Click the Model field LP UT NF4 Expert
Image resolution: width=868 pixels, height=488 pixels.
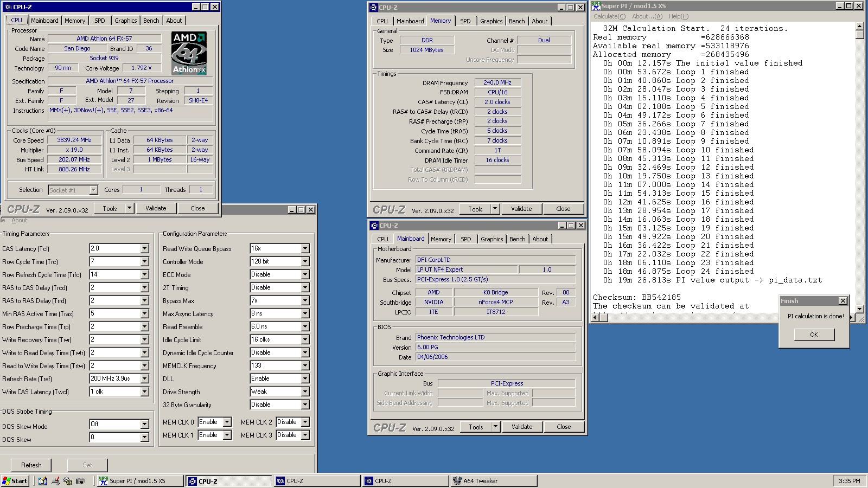pos(466,269)
